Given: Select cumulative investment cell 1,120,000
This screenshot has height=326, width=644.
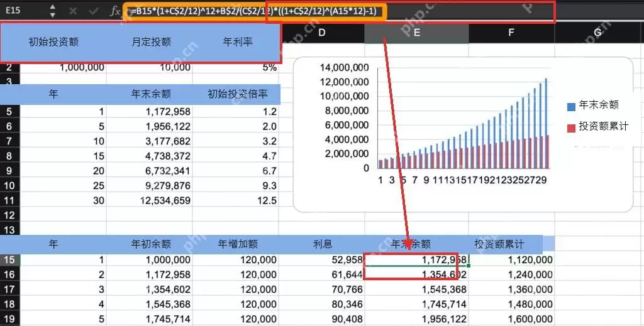Looking at the screenshot, I should [x=512, y=259].
